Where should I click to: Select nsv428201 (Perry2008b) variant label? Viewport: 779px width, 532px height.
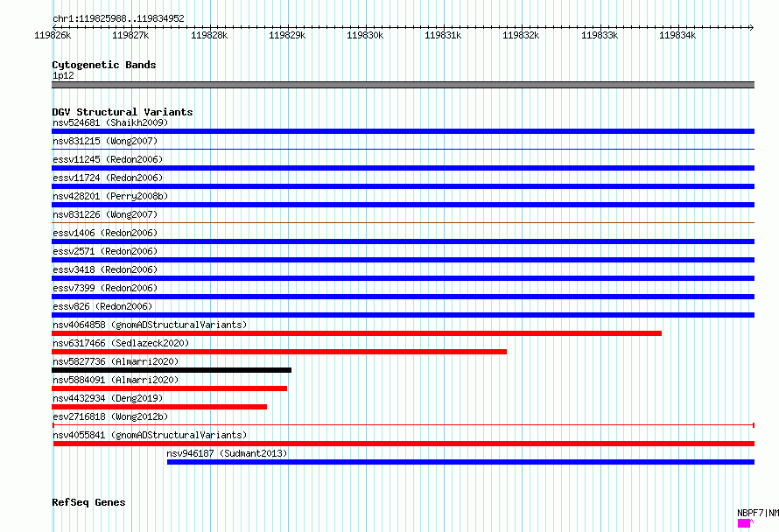tap(110, 196)
